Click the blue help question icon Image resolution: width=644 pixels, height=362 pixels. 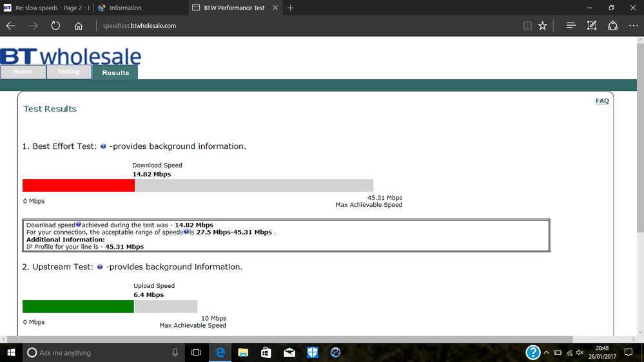coord(532,352)
